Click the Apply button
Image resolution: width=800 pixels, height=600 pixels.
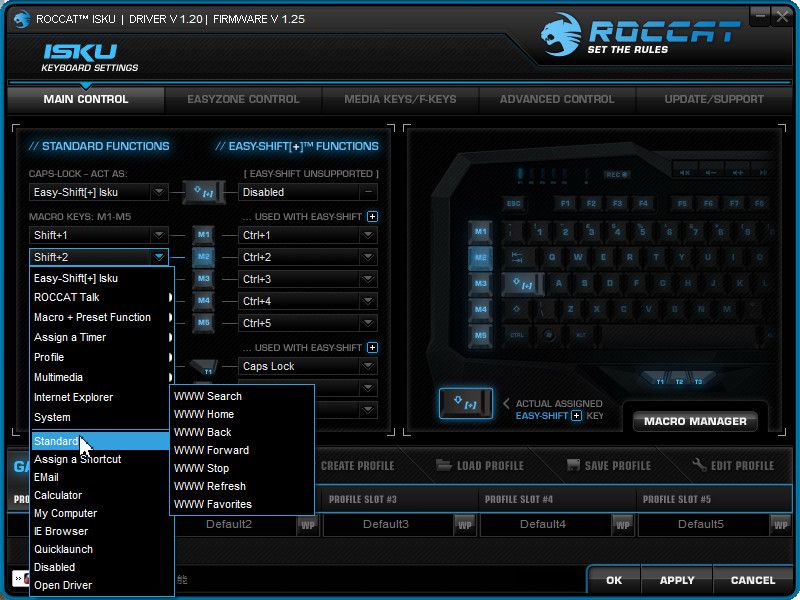(677, 581)
